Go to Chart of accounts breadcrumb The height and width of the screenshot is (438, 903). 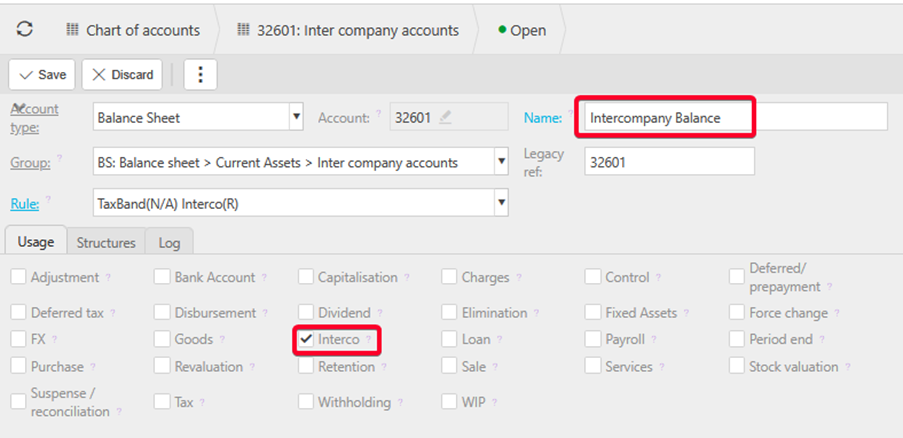point(143,30)
